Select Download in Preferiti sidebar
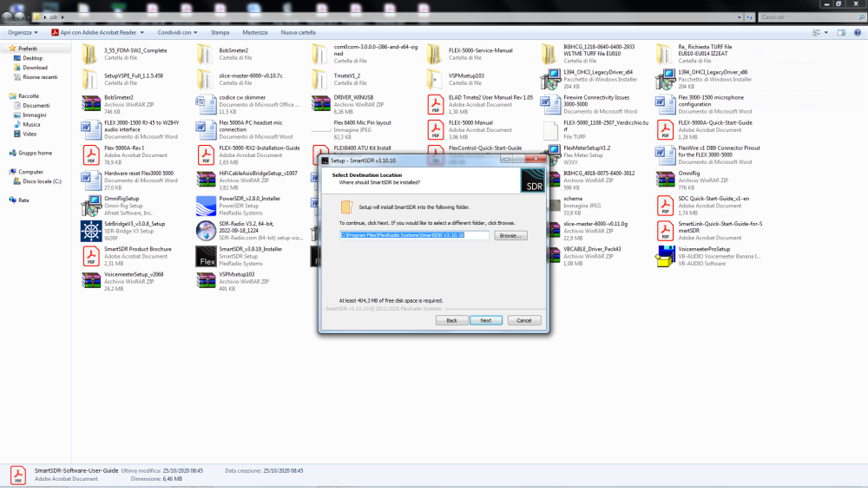 [x=35, y=68]
